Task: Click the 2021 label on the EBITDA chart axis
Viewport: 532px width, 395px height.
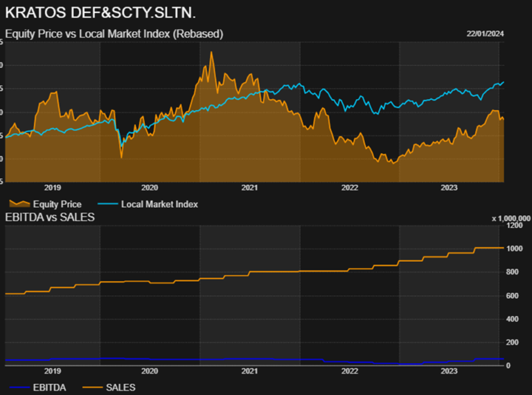Action: coord(249,371)
